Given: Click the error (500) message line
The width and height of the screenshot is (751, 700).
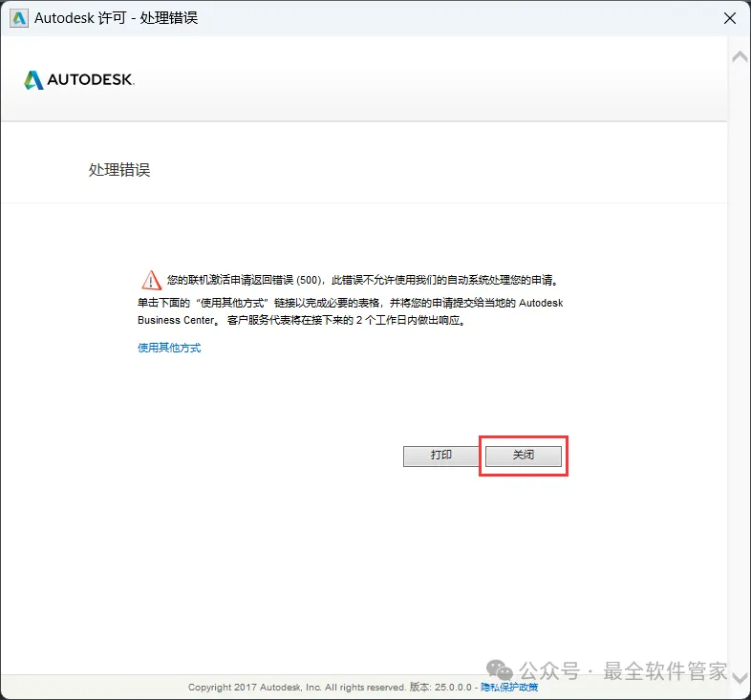Looking at the screenshot, I should tap(362, 280).
